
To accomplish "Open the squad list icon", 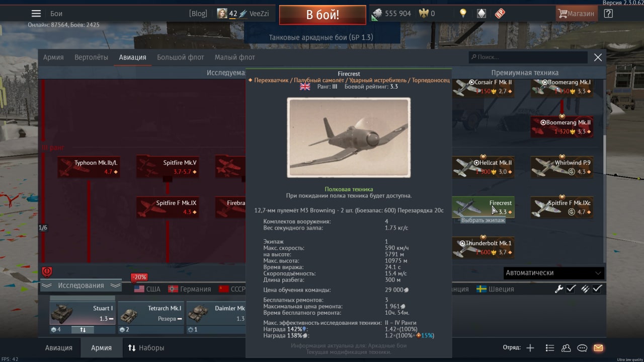I will 549,347.
